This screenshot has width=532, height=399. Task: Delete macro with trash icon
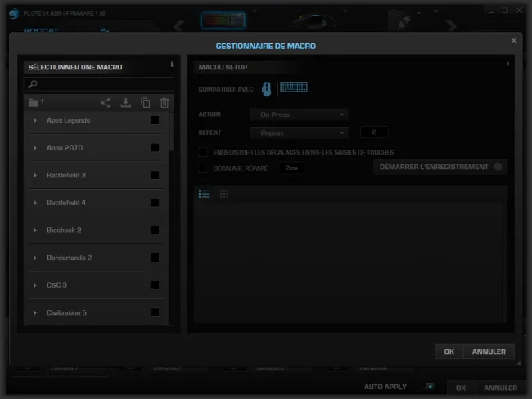[x=165, y=103]
